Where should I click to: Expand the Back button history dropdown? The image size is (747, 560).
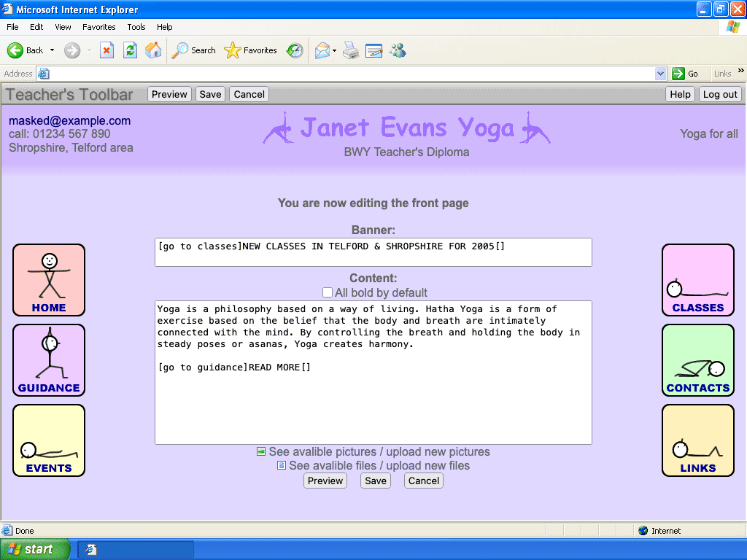(x=52, y=50)
